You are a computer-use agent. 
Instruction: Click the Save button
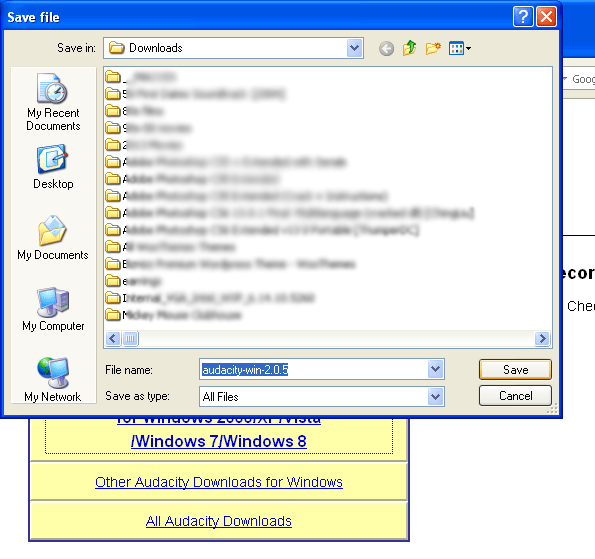pyautogui.click(x=515, y=369)
